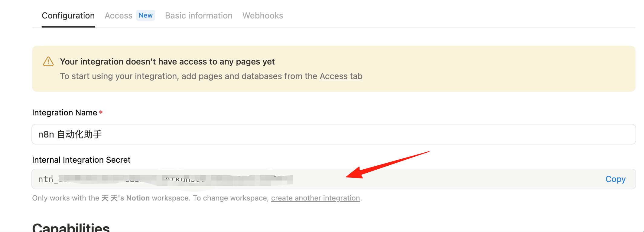Go to the Basic information tab

(199, 16)
